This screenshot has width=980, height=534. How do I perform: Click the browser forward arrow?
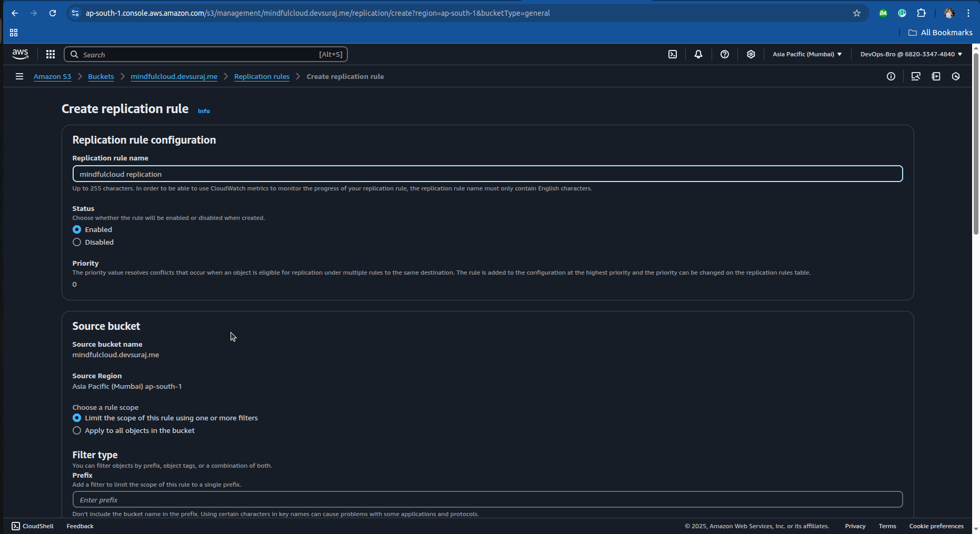point(34,13)
